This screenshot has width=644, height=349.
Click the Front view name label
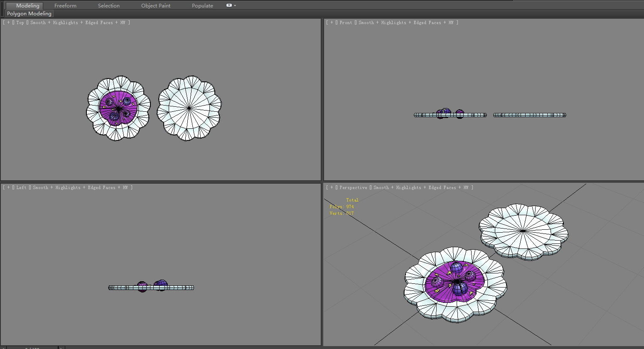click(x=346, y=22)
